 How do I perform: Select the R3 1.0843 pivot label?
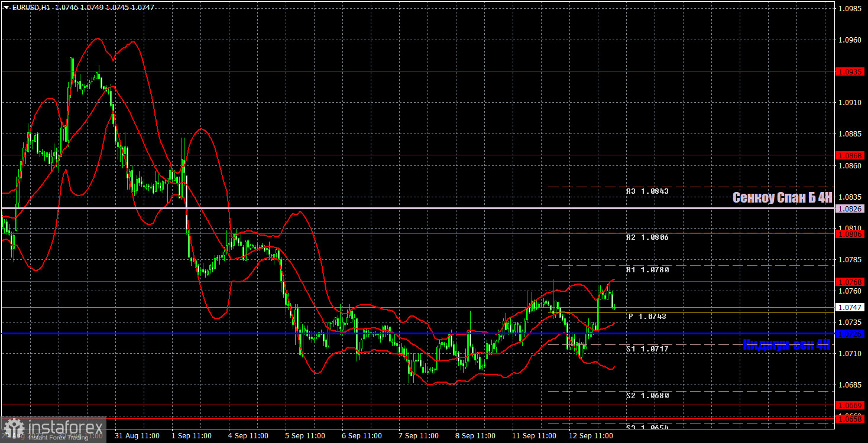click(647, 191)
